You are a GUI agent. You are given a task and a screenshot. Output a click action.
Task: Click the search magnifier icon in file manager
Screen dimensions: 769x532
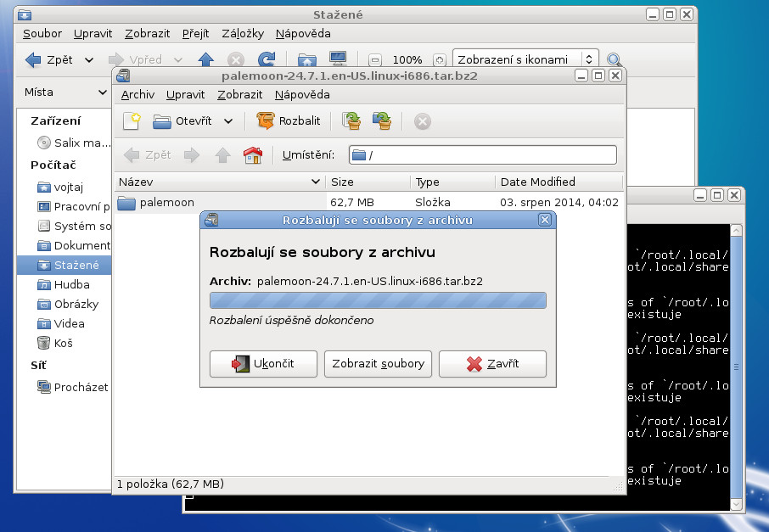point(614,60)
